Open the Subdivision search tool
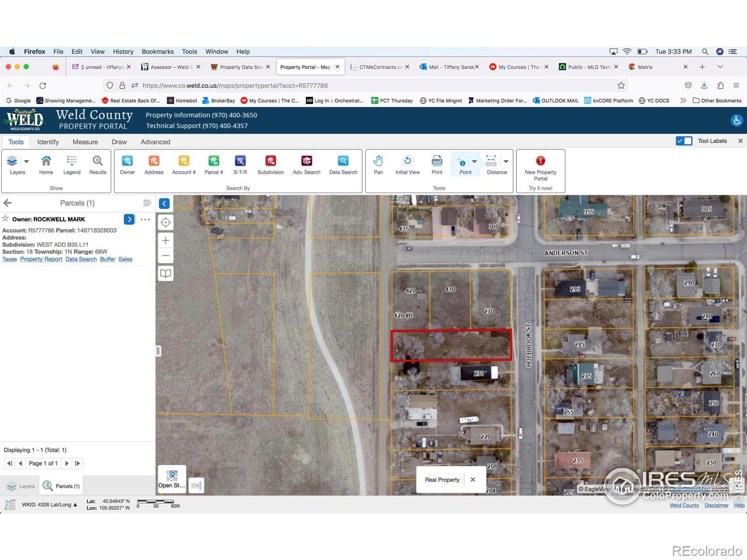Screen dimensions: 747x560 270,165
